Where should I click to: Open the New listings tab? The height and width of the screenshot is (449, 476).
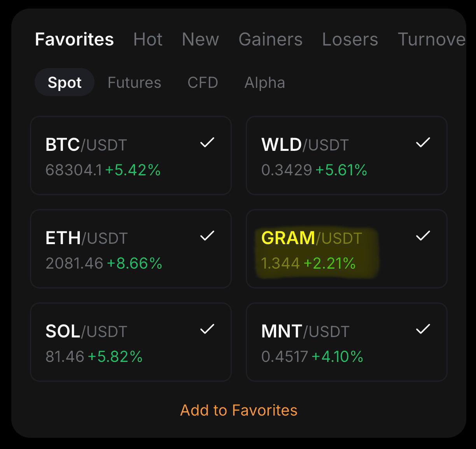coord(200,39)
